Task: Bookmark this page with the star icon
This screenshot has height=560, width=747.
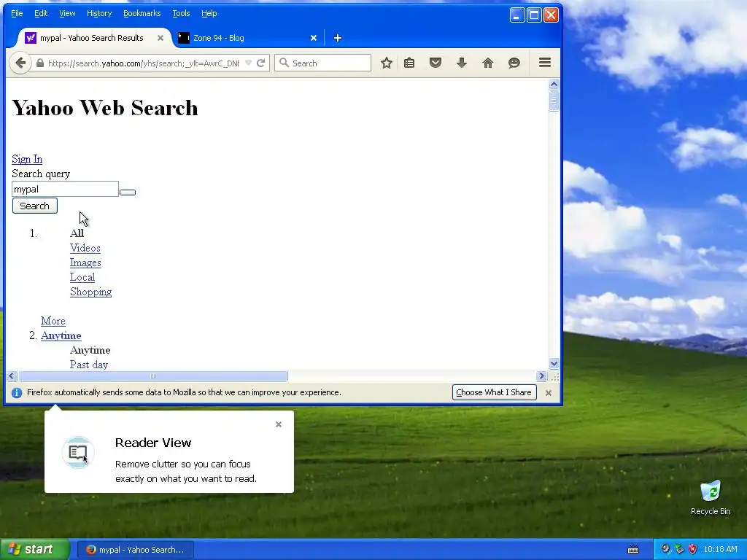Action: (387, 63)
